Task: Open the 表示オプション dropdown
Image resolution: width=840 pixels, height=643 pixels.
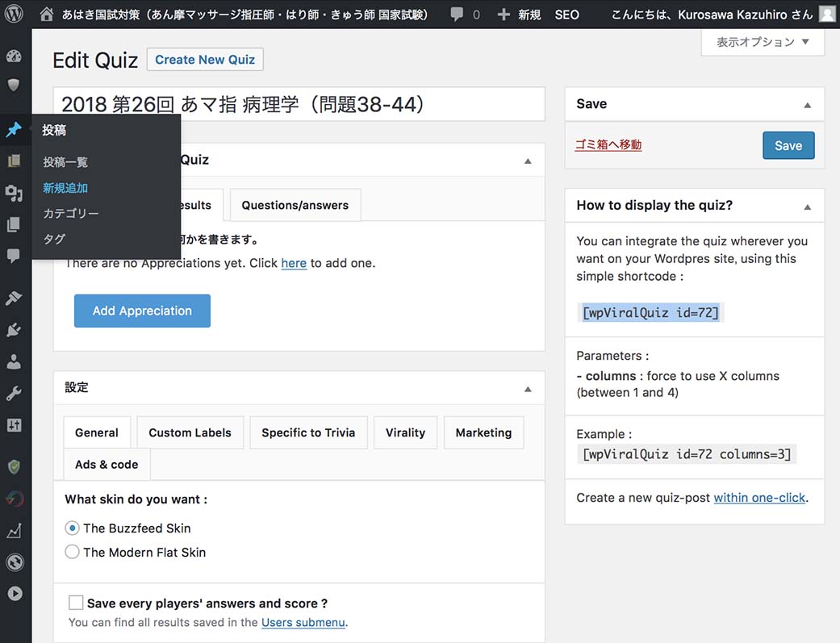Action: [763, 42]
